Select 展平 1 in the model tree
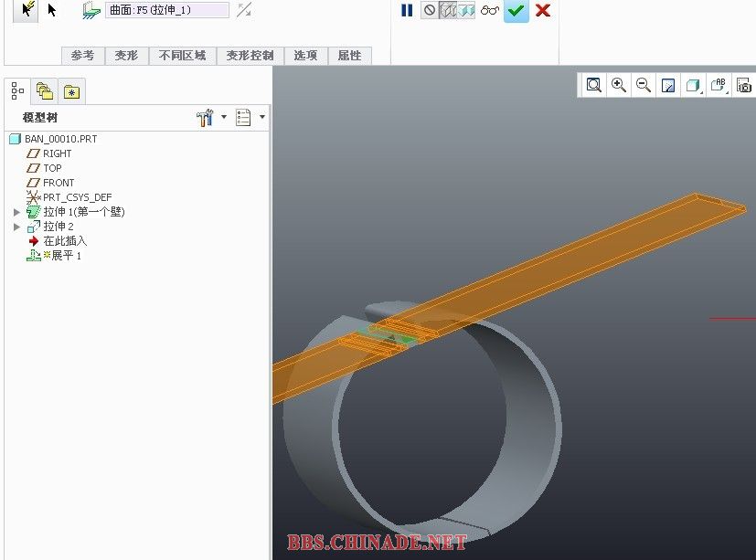Image resolution: width=756 pixels, height=560 pixels. pyautogui.click(x=66, y=256)
